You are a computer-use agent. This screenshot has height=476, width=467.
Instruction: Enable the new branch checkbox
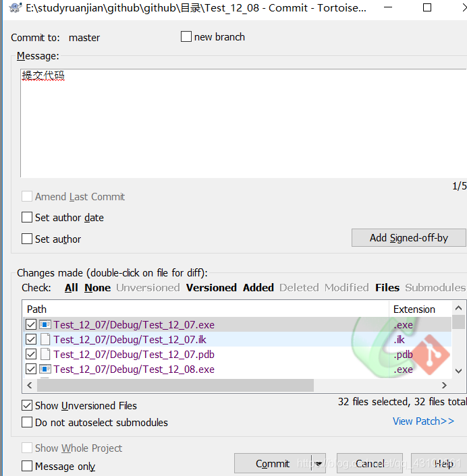[x=186, y=36]
